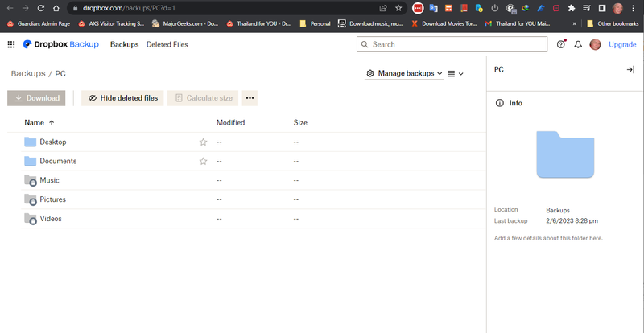Open the account avatar menu in Dropbox
Screen dimensions: 644x333
pos(595,44)
